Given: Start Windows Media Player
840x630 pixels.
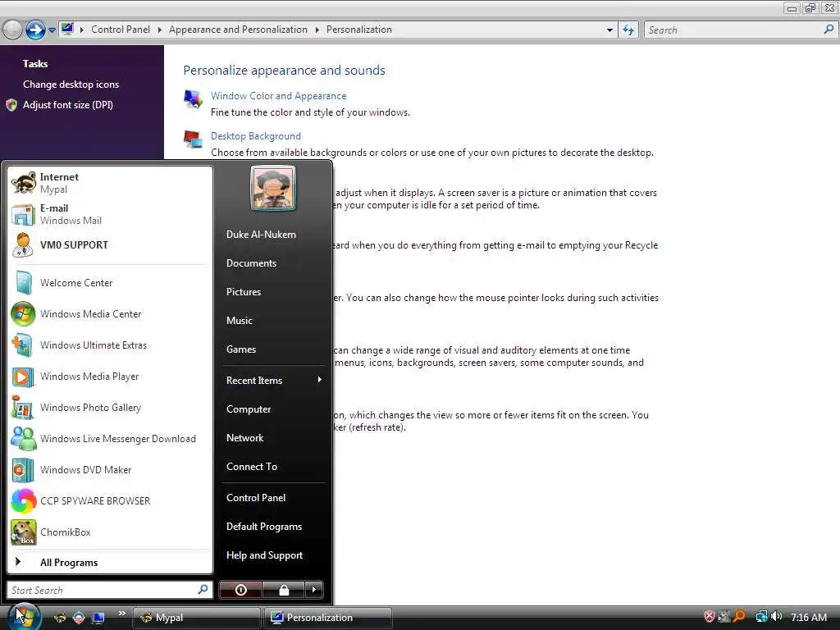Looking at the screenshot, I should point(110,376).
